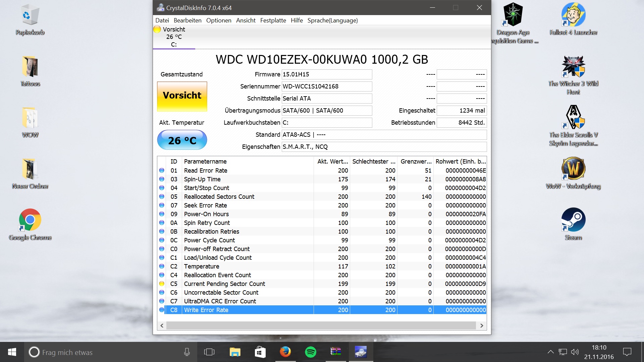This screenshot has height=362, width=644.
Task: Select the Reallocated Sectors Count row
Action: click(219, 197)
